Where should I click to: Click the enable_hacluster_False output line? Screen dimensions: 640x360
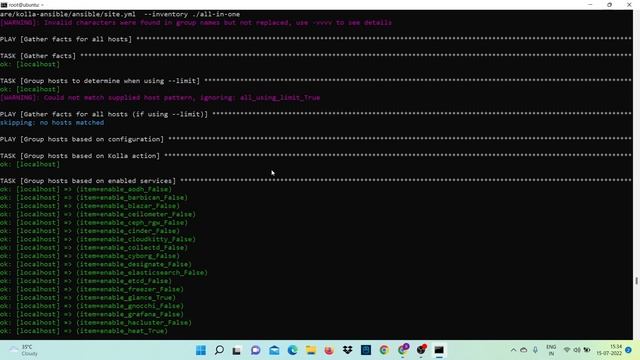point(96,322)
